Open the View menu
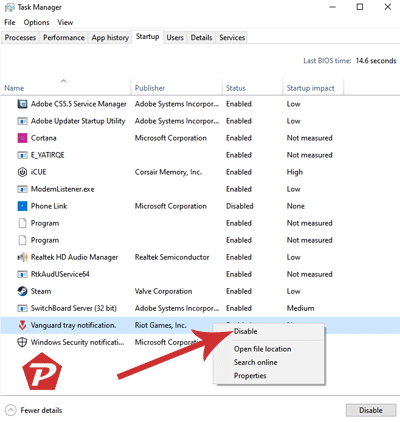Viewport: 400px width, 422px height. pos(65,22)
